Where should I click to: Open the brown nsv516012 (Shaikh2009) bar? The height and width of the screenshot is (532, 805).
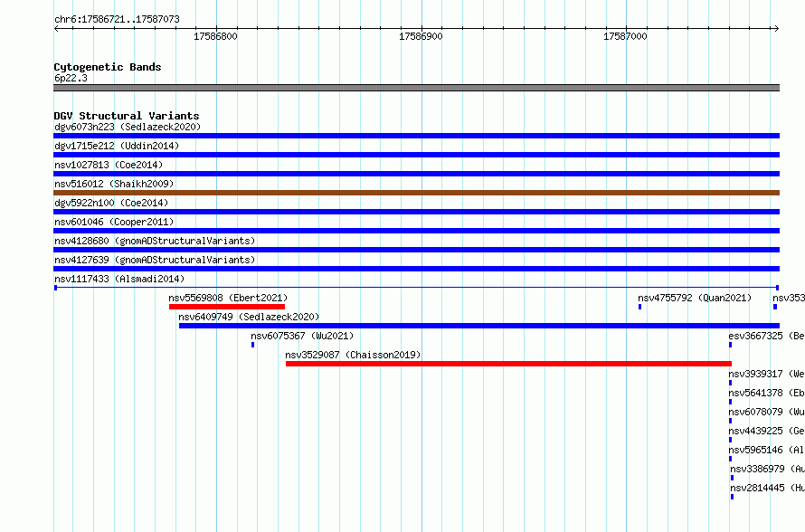click(x=416, y=193)
